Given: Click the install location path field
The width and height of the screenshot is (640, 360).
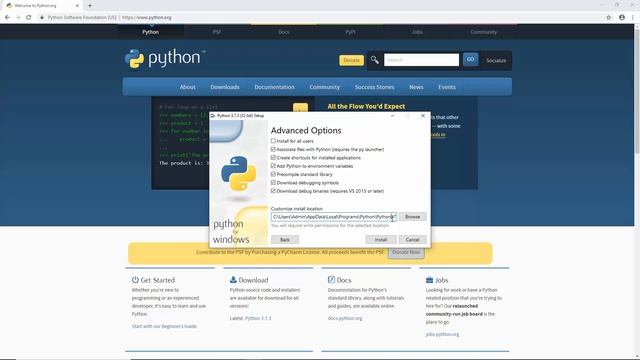Looking at the screenshot, I should pyautogui.click(x=333, y=217).
